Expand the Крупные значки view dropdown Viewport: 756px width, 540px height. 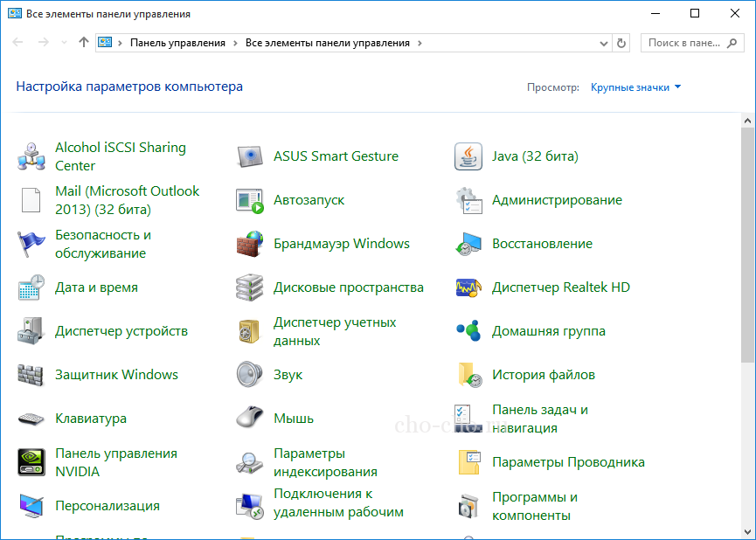click(635, 87)
